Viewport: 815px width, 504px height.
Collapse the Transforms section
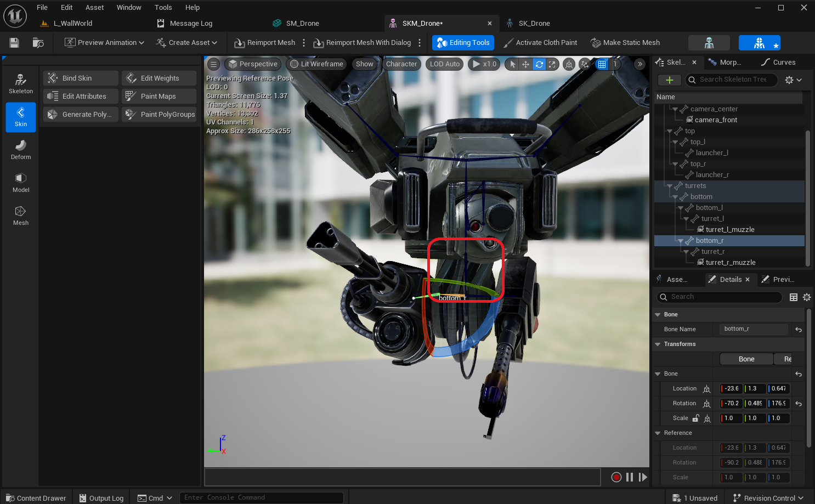pos(658,344)
